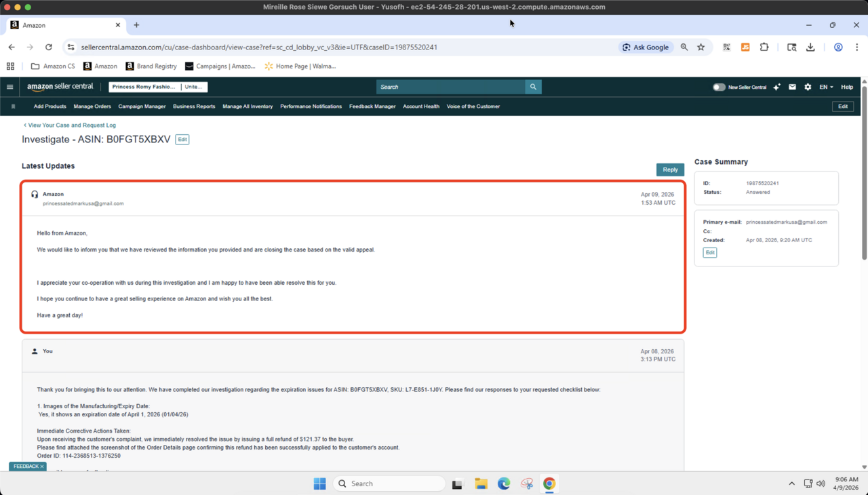The height and width of the screenshot is (495, 868).
Task: Go back using the browser back arrow
Action: 12,47
